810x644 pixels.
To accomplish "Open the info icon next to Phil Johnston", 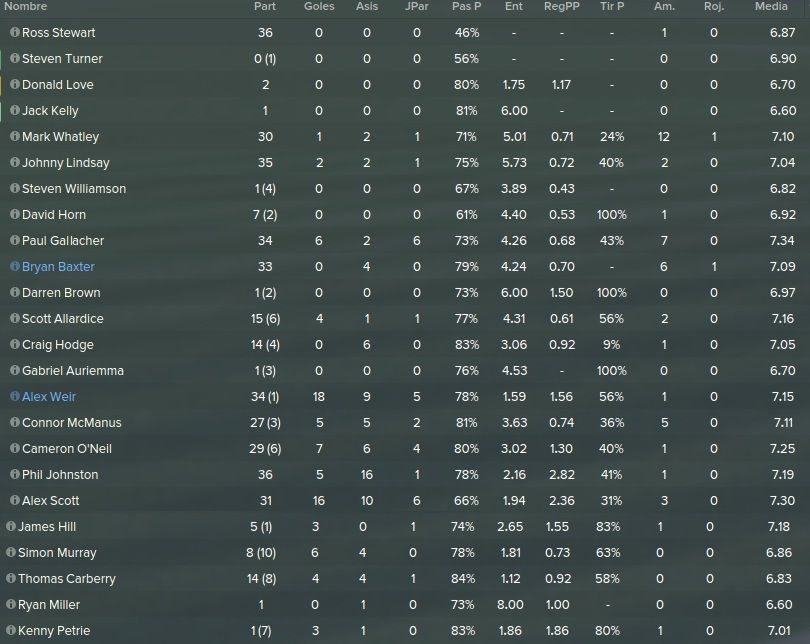I will click(x=15, y=474).
